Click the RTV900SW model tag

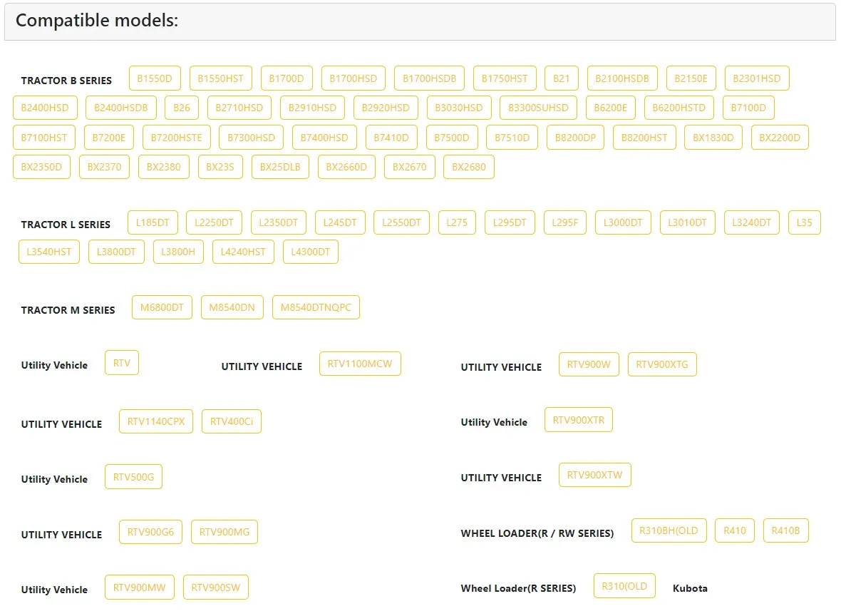coord(215,587)
